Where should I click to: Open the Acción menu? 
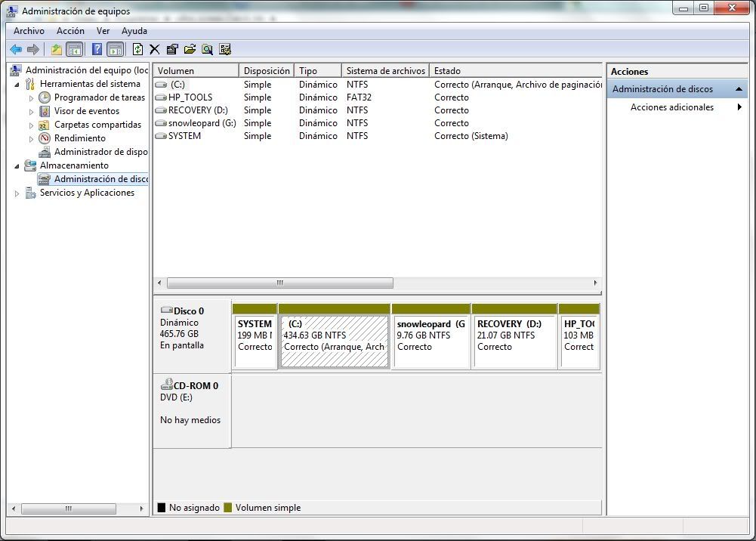click(x=70, y=31)
